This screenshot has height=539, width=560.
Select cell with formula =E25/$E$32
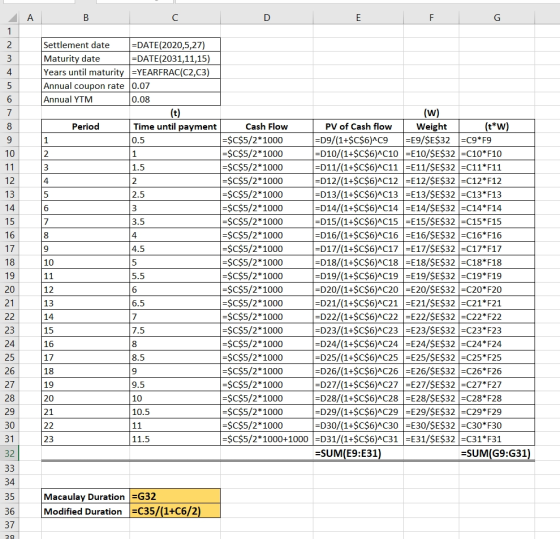[x=431, y=357]
